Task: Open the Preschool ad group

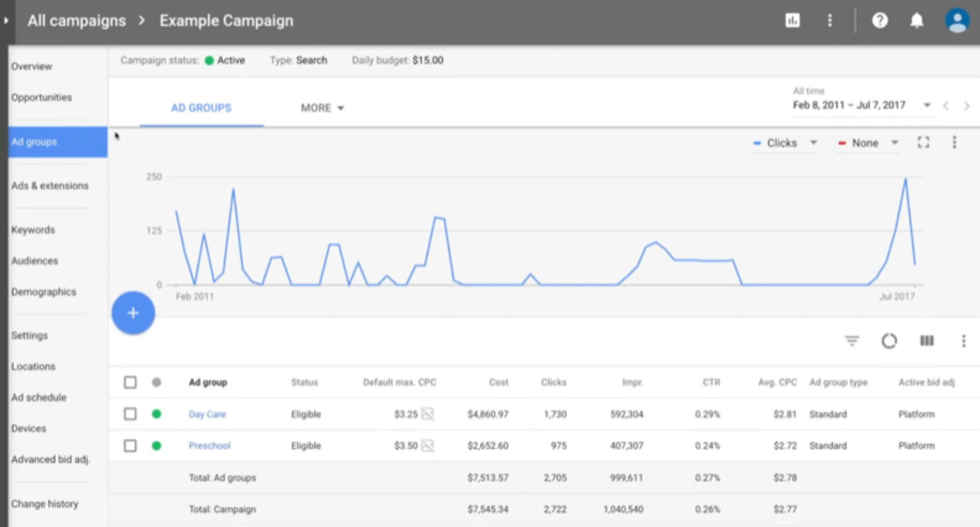Action: click(209, 445)
